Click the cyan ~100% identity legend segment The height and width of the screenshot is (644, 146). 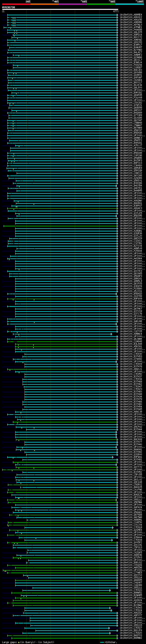(x=130, y=4)
